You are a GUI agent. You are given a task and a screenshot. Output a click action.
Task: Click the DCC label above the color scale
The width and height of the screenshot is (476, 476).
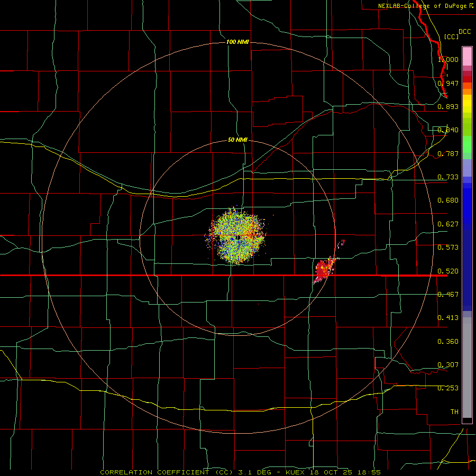coord(465,32)
